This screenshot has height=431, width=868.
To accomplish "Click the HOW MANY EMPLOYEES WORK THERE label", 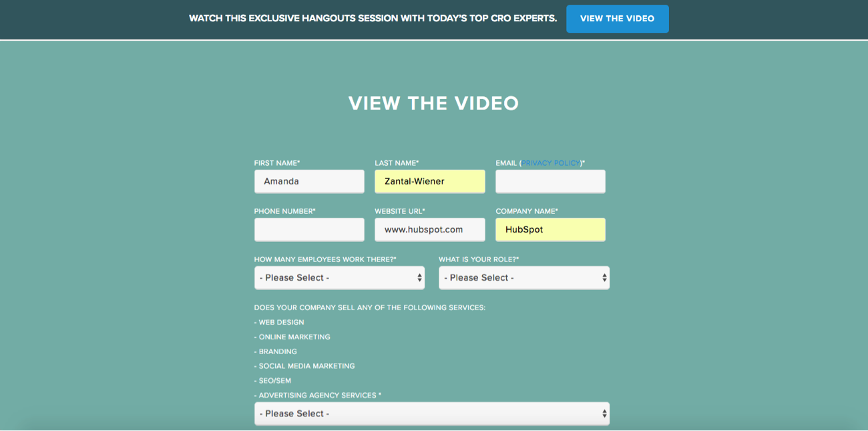I will tap(325, 259).
